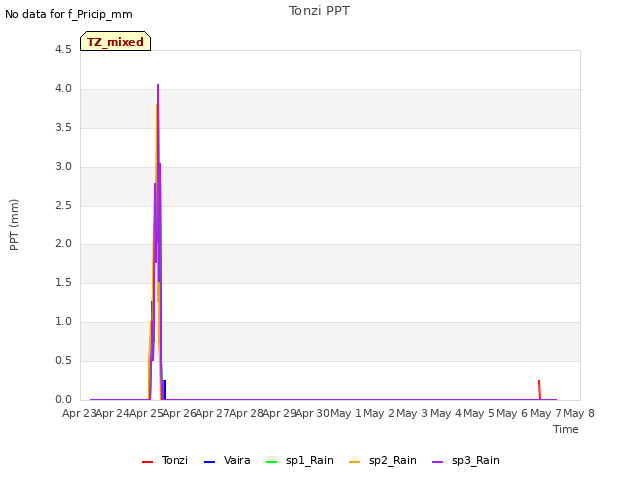The height and width of the screenshot is (480, 640).
Task: Click the red Tonzi legend swatch
Action: (x=147, y=462)
